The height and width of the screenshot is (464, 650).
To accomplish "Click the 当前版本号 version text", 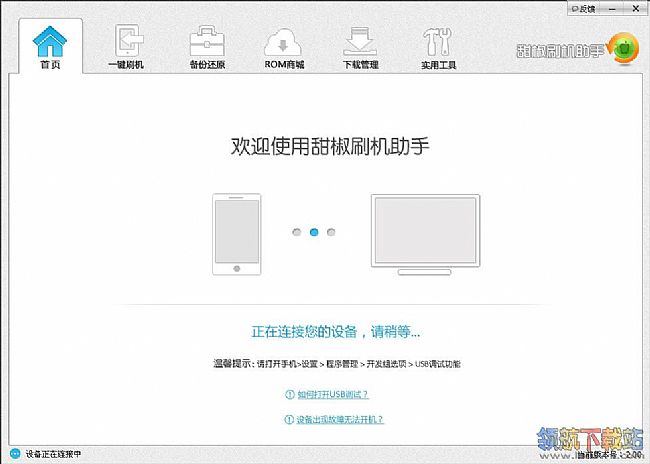I will 609,455.
